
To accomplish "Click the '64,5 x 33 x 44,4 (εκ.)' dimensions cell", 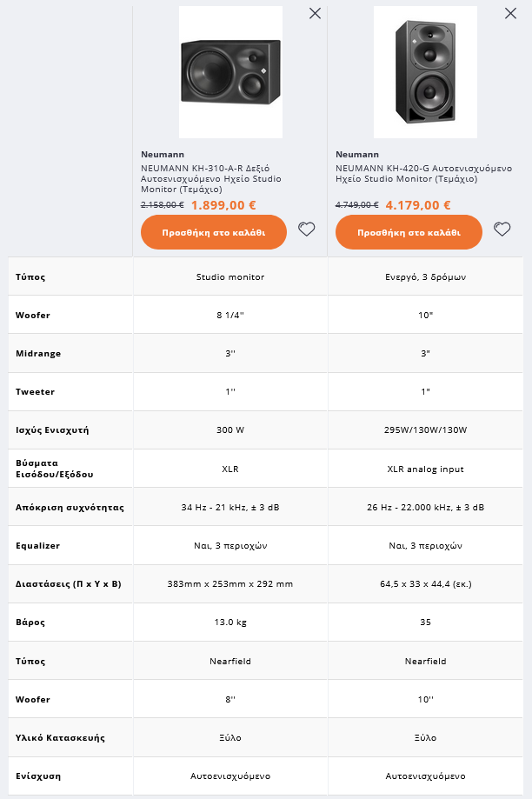I will pyautogui.click(x=425, y=584).
